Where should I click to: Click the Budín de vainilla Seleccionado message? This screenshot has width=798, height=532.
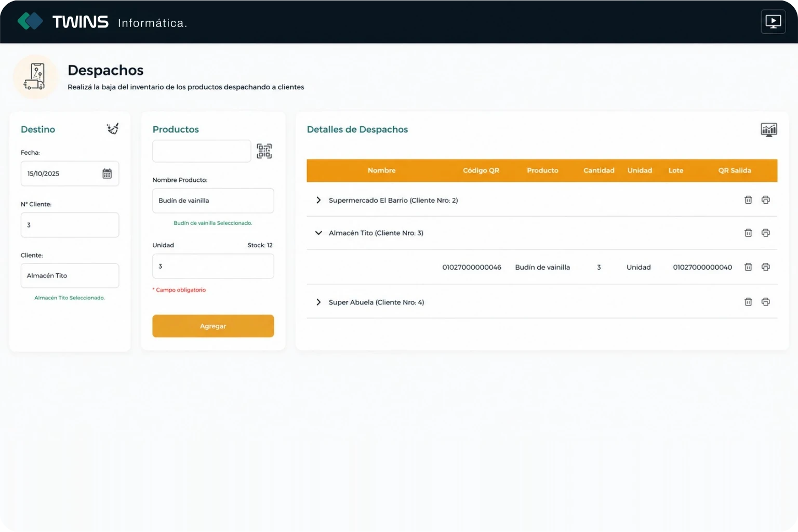[x=213, y=223]
